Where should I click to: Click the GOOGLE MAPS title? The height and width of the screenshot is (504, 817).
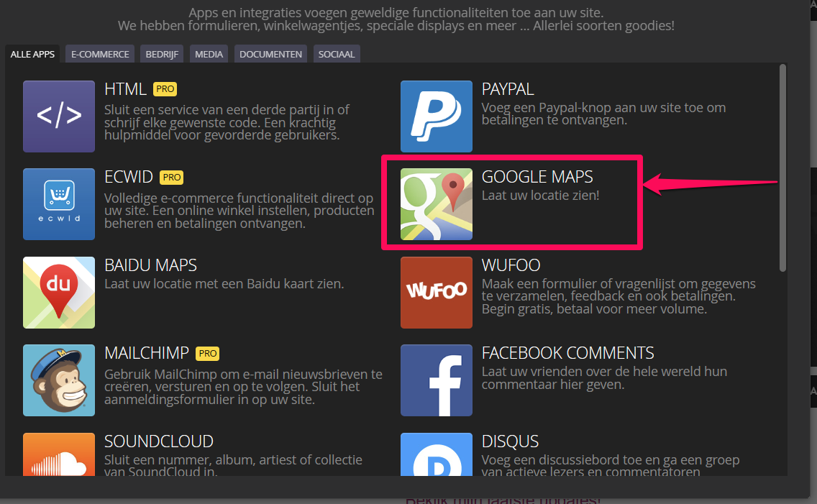click(537, 177)
